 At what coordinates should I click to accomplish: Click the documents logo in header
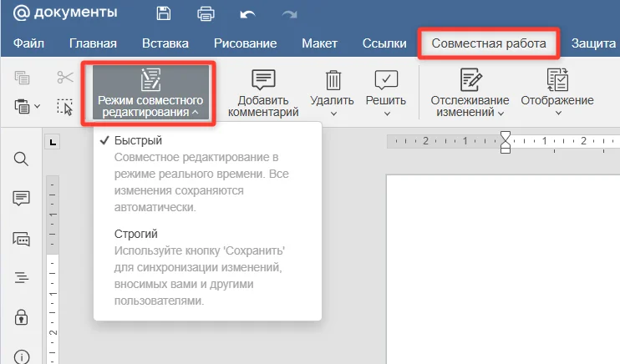(65, 13)
